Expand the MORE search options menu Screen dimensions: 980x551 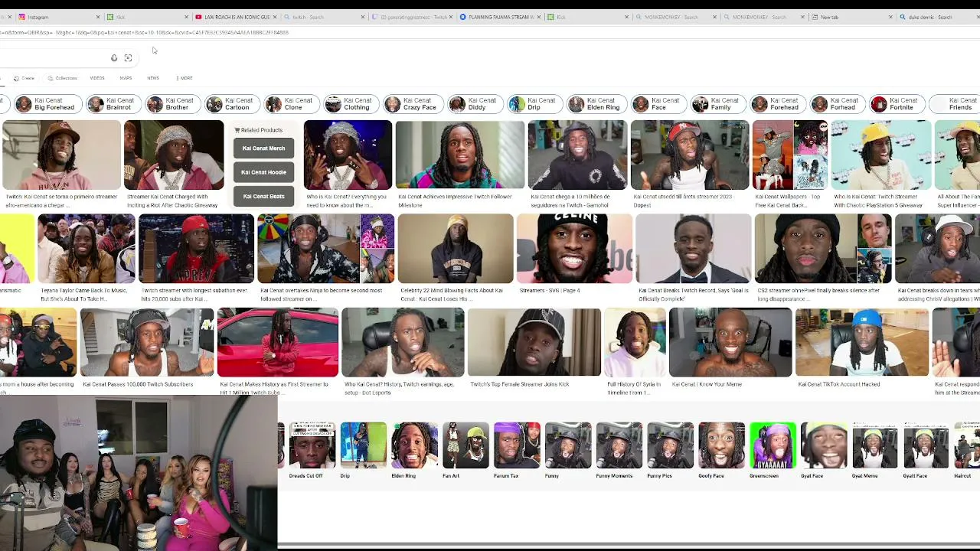click(185, 78)
